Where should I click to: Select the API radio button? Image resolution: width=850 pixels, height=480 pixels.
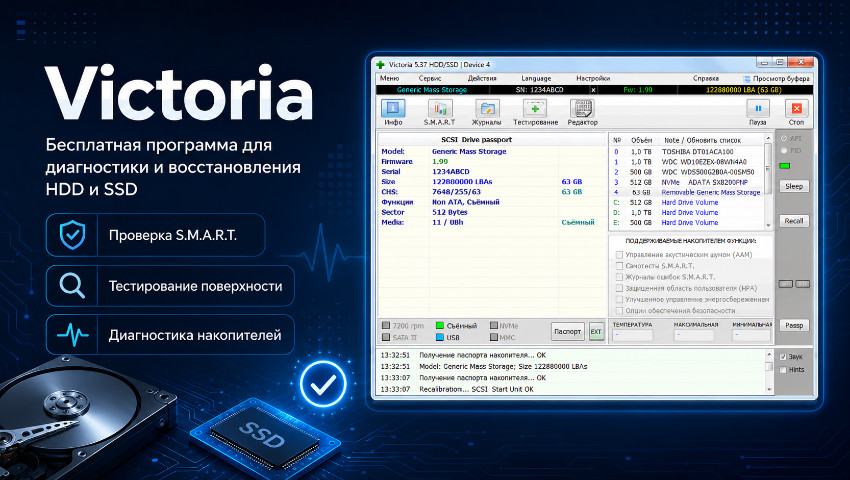784,138
